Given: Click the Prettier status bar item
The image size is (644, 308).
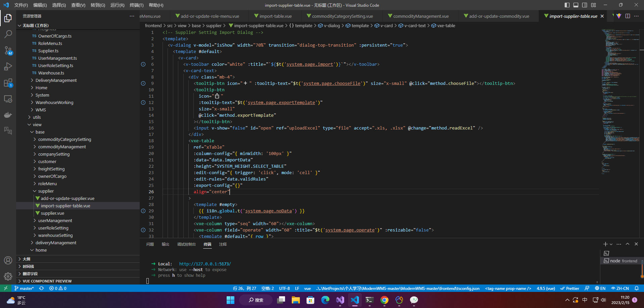Looking at the screenshot, I should coord(570,288).
